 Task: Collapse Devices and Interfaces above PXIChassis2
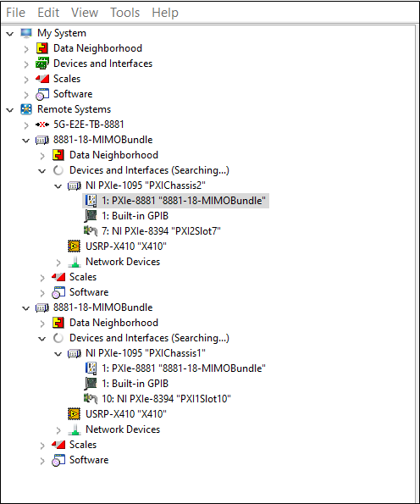point(42,171)
